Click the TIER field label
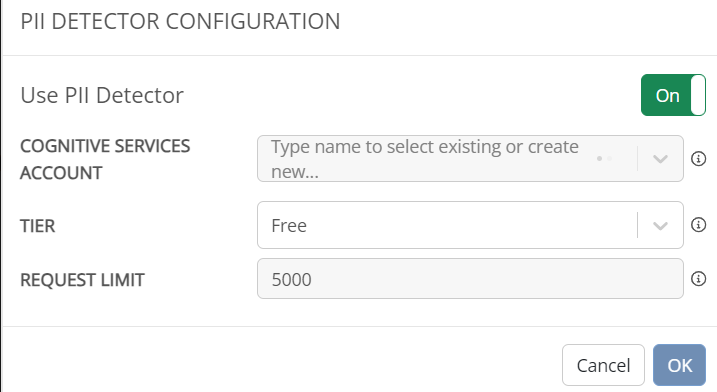This screenshot has width=717, height=392. [x=37, y=226]
